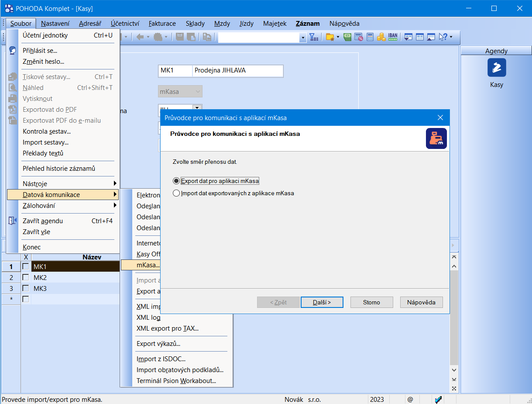Click the mKasa logo in the wizard header

436,138
